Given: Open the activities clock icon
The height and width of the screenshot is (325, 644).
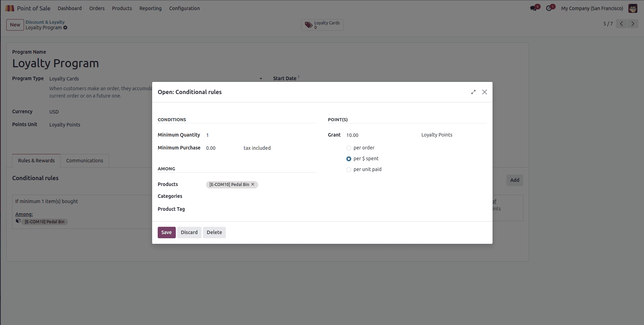Looking at the screenshot, I should [x=550, y=8].
